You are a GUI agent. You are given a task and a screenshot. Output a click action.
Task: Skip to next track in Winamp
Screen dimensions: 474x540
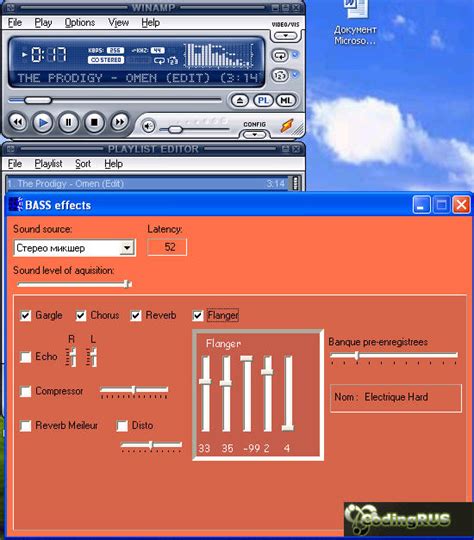[x=120, y=122]
